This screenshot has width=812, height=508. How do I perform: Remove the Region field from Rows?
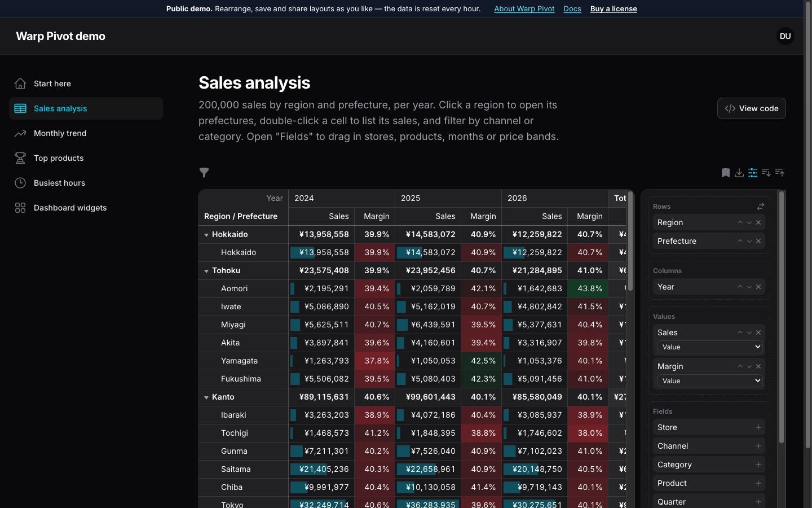(x=758, y=222)
